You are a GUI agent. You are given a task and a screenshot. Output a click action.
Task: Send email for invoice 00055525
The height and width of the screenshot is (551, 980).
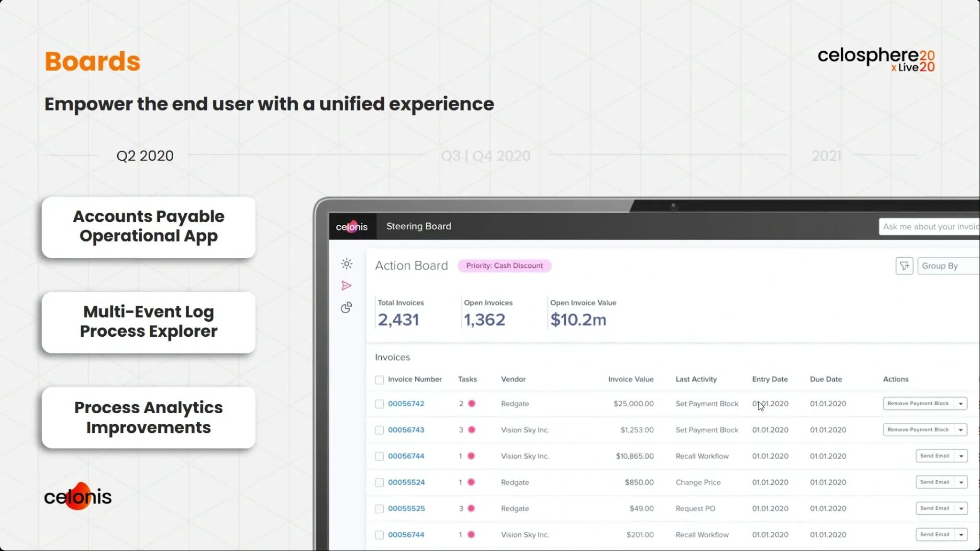[x=935, y=508]
